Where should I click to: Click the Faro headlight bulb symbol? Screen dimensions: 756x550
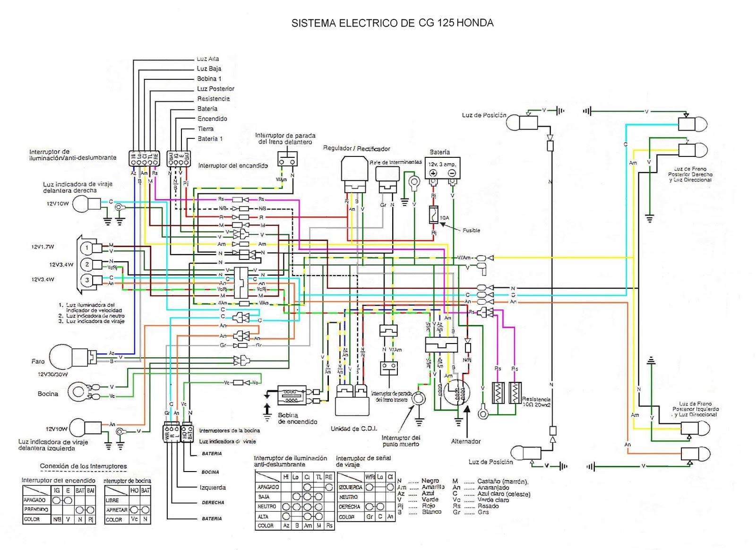[x=72, y=358]
